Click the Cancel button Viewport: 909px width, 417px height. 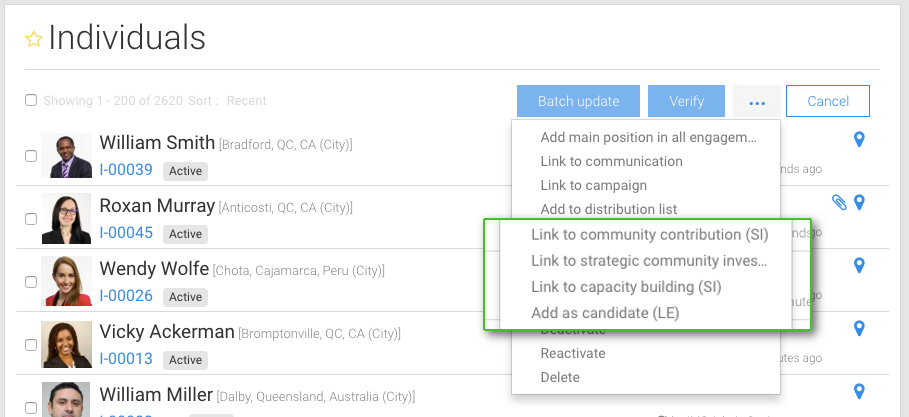click(828, 101)
